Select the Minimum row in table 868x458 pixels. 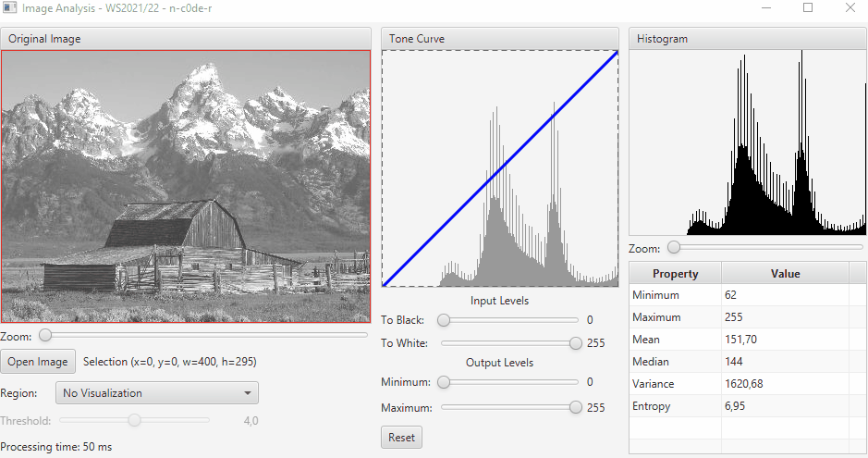click(x=748, y=295)
